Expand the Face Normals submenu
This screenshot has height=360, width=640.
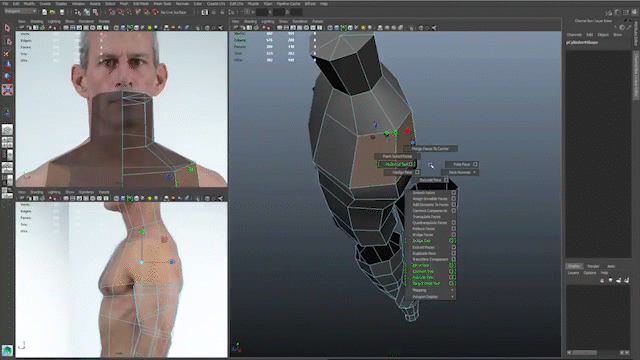pos(460,172)
